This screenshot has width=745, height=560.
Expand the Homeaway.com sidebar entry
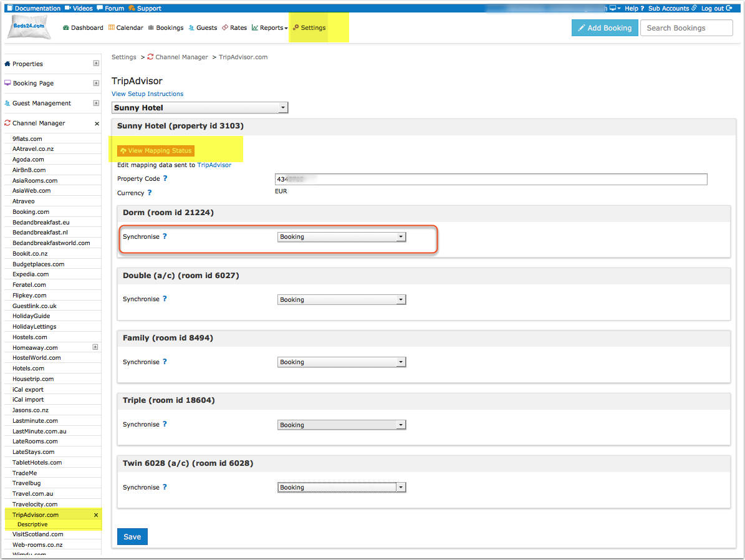(95, 347)
